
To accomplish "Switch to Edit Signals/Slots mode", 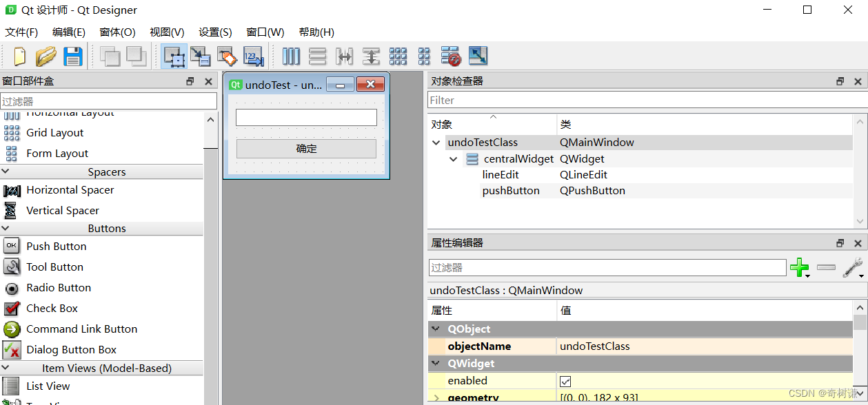I will point(201,56).
